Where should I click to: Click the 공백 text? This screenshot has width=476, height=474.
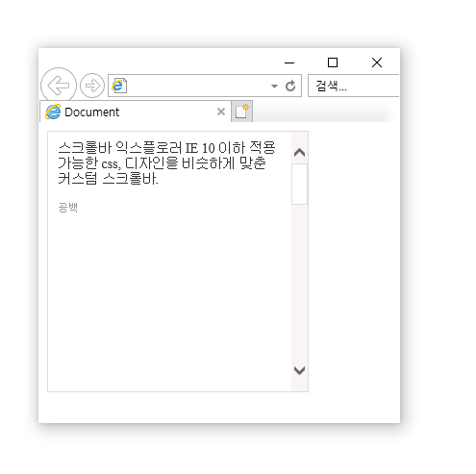coord(67,208)
